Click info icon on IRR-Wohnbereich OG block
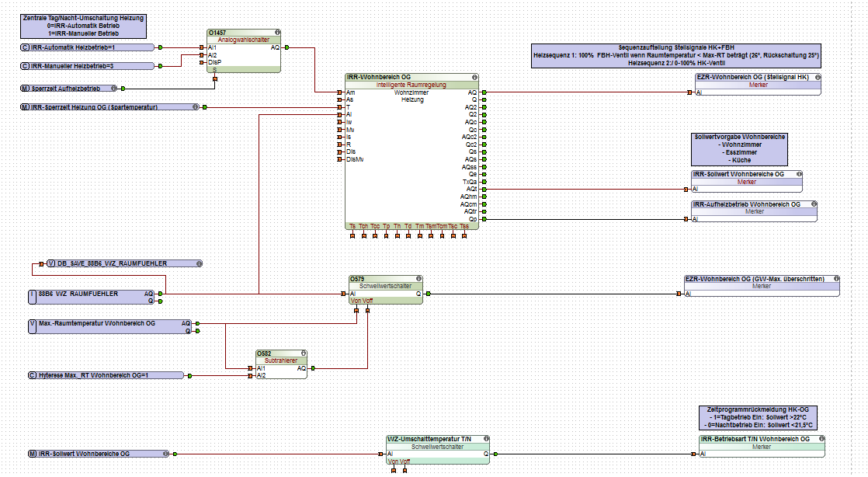 pyautogui.click(x=474, y=78)
